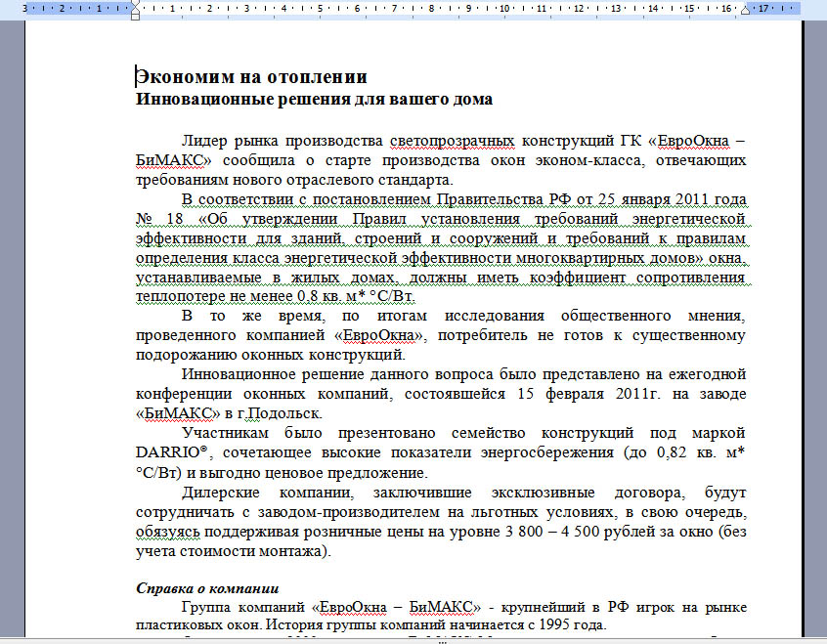Click the phrase "стоимости монтажа"
Image resolution: width=827 pixels, height=644 pixels.
point(253,552)
